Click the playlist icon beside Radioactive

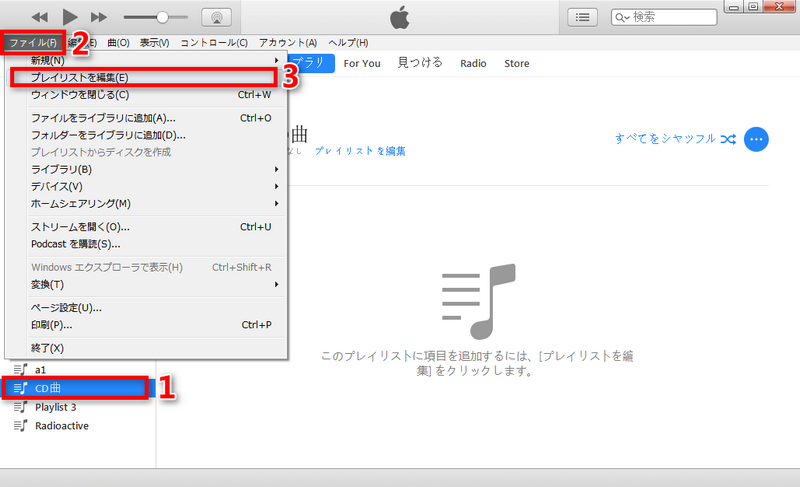(20, 425)
